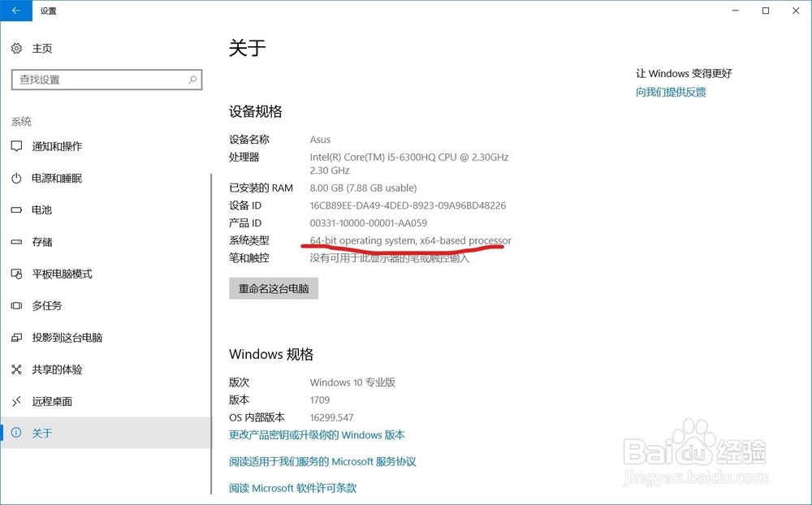
Task: Open 平板电脑模式 settings page
Action: tap(63, 274)
